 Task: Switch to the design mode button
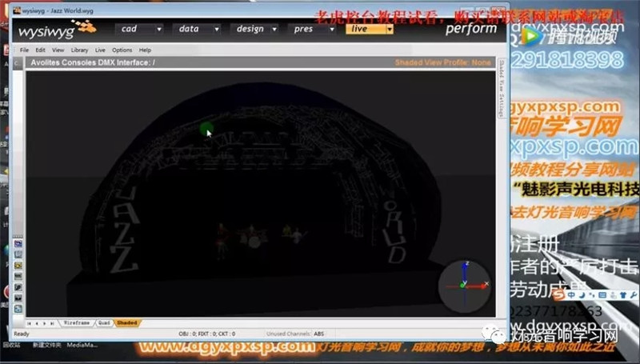(x=250, y=29)
